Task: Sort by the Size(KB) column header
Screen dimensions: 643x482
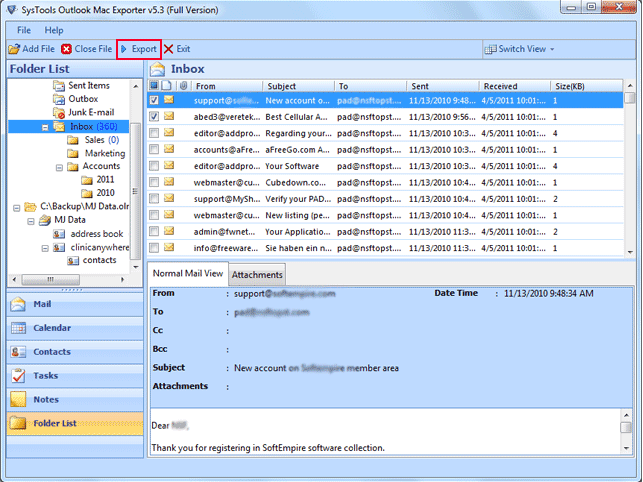Action: (x=587, y=86)
